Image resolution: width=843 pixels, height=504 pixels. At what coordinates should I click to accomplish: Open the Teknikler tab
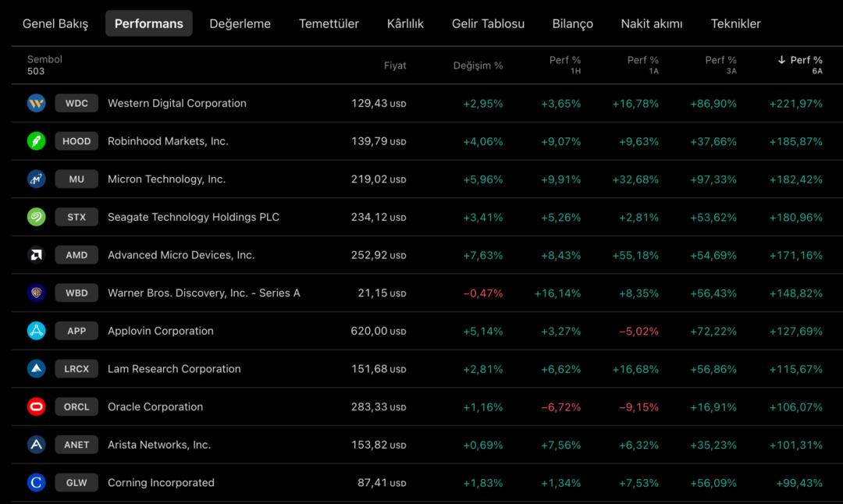click(735, 23)
